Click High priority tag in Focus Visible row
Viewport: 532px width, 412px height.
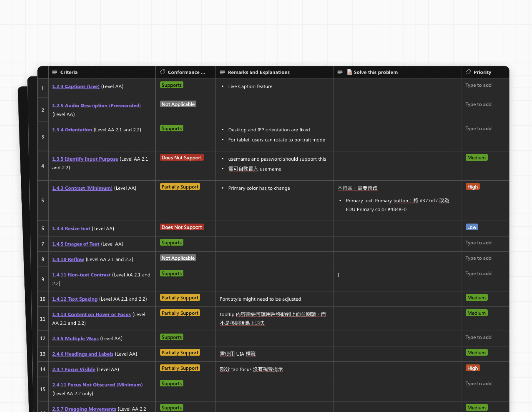click(x=473, y=368)
